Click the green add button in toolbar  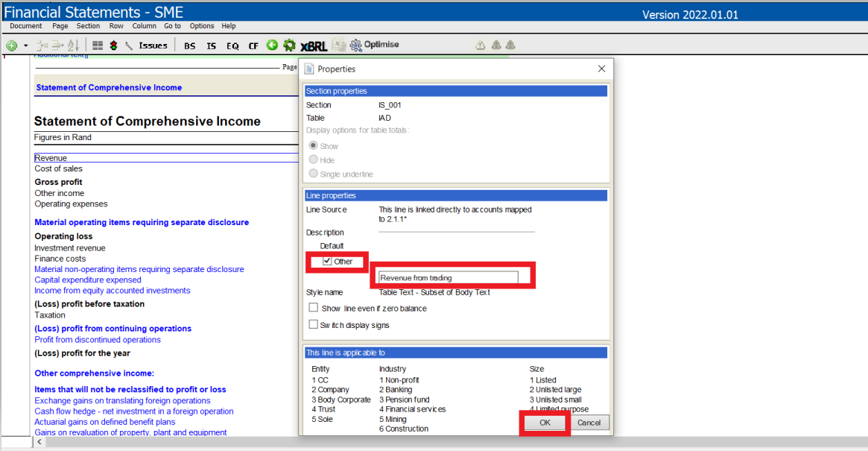pyautogui.click(x=11, y=45)
